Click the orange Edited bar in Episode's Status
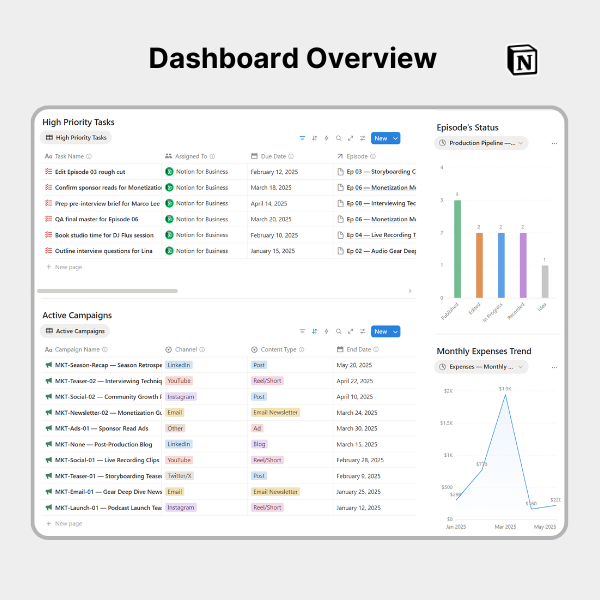This screenshot has height=600, width=600. [x=479, y=265]
